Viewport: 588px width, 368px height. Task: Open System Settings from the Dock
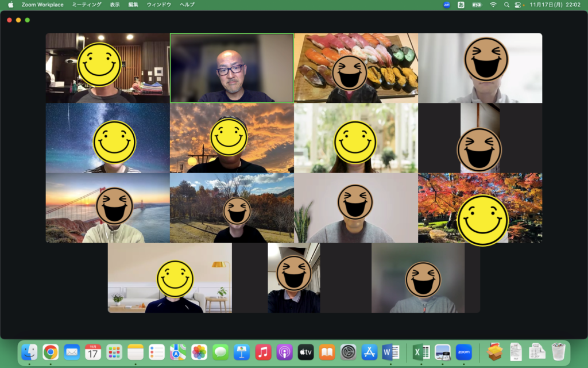pos(348,352)
